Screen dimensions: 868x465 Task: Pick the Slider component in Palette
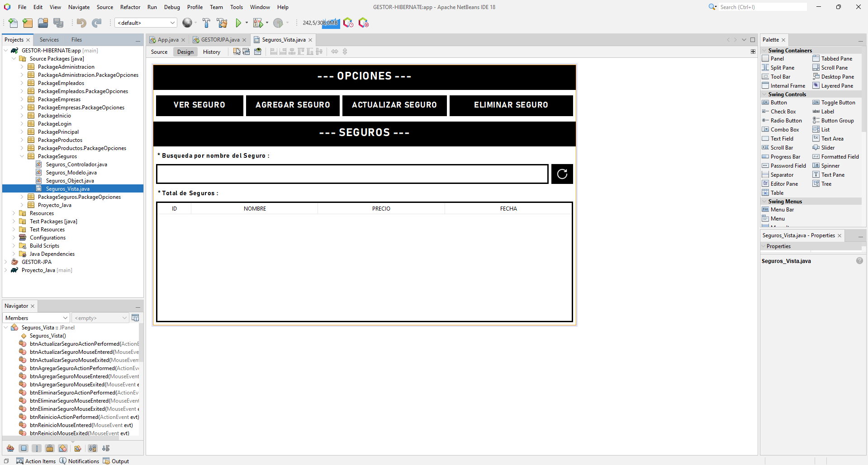pyautogui.click(x=824, y=147)
